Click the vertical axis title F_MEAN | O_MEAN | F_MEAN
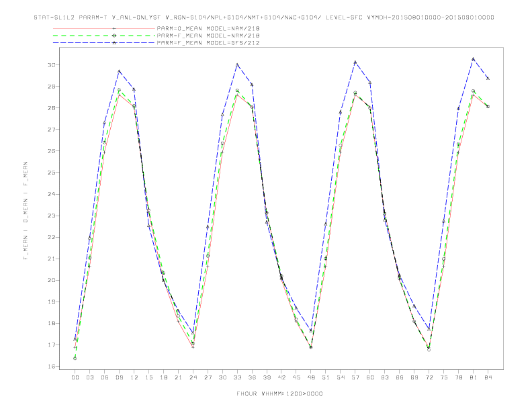This screenshot has height=411, width=532. 26,211
